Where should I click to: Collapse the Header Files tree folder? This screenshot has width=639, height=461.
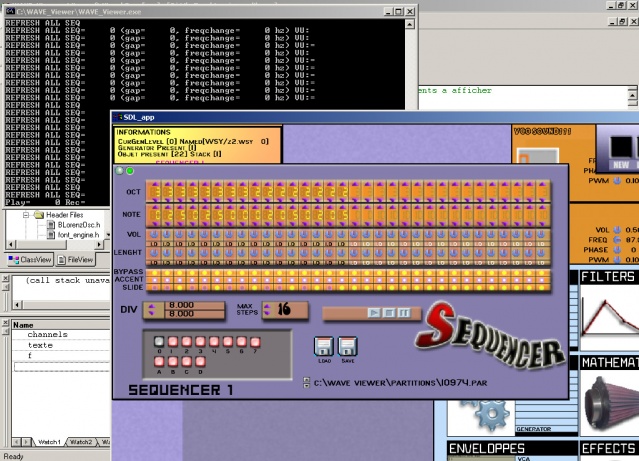point(27,214)
